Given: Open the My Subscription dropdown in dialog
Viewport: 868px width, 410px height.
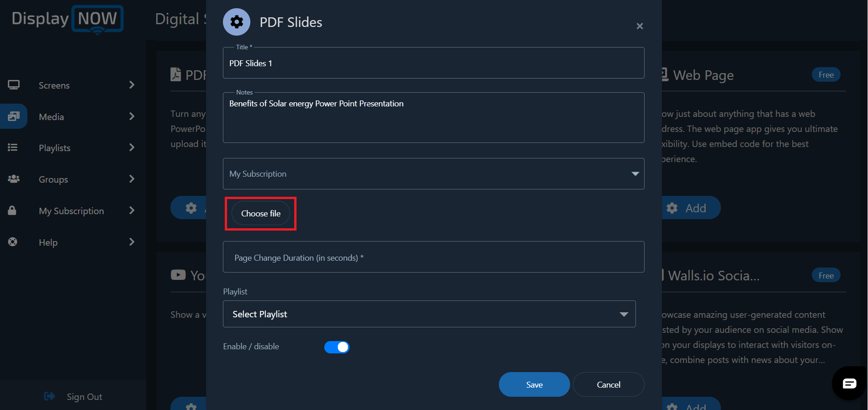Looking at the screenshot, I should tap(434, 173).
